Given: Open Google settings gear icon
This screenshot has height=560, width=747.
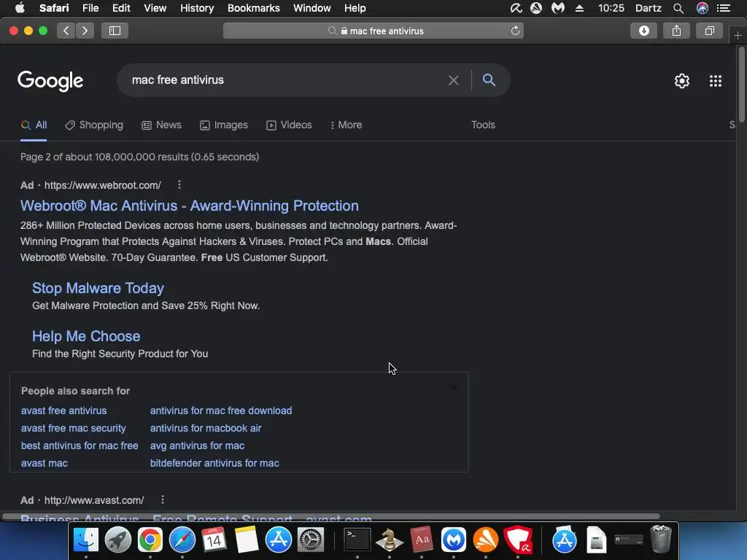Looking at the screenshot, I should click(682, 81).
